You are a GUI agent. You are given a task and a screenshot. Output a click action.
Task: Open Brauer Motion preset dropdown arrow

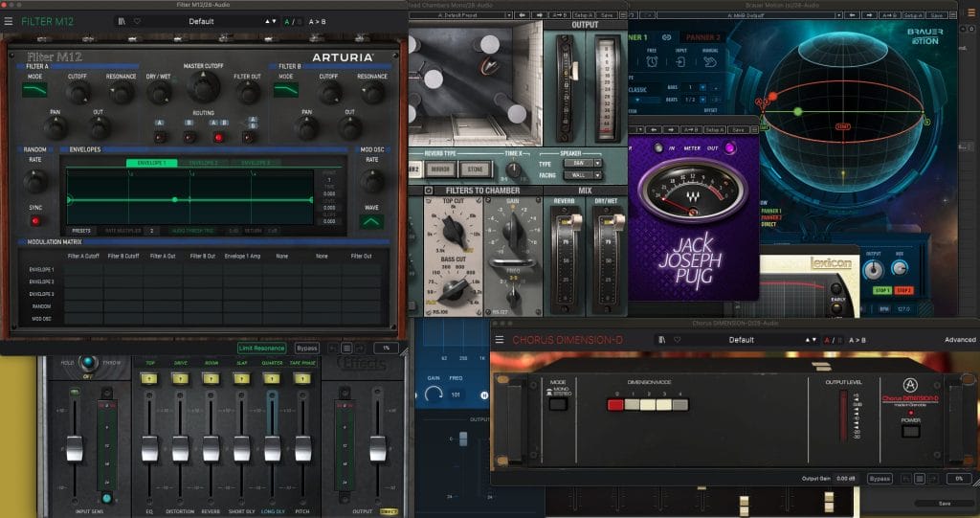click(838, 15)
